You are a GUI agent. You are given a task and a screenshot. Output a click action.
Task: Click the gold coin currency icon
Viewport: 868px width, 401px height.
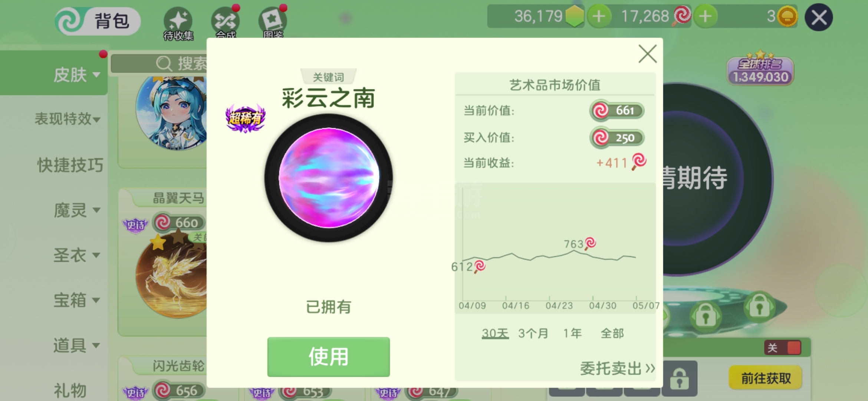(x=787, y=16)
